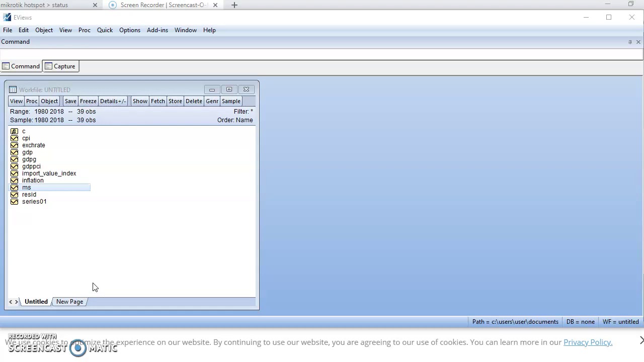This screenshot has width=644, height=362.
Task: Open the Privacy Policy link
Action: (588, 342)
